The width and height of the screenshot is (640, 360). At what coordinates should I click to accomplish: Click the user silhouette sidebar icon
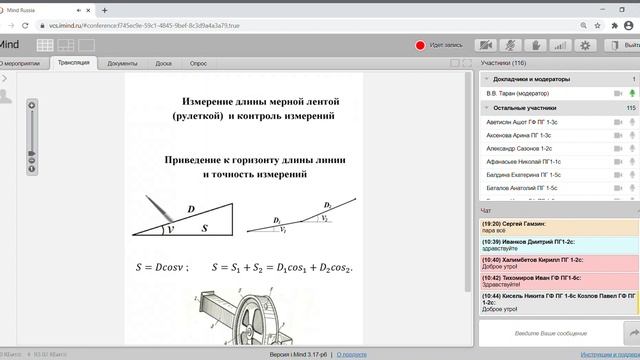point(5,97)
